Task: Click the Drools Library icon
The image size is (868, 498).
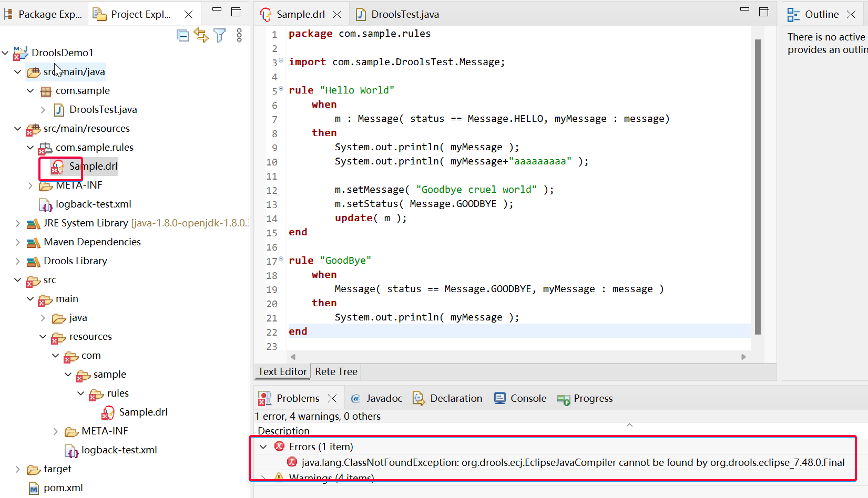Action: (x=33, y=261)
